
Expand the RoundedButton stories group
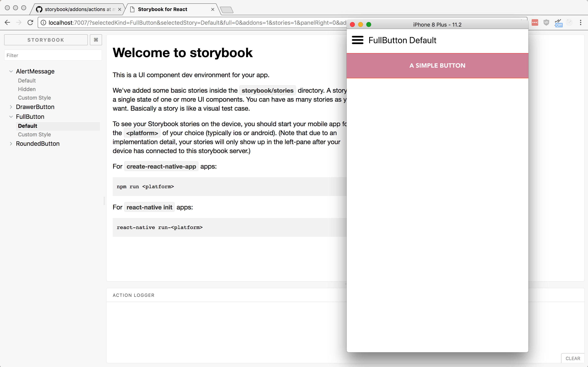click(11, 144)
